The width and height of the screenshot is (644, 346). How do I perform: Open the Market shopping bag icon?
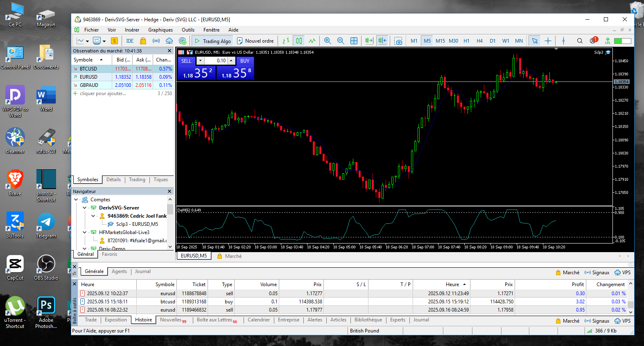pos(143,41)
